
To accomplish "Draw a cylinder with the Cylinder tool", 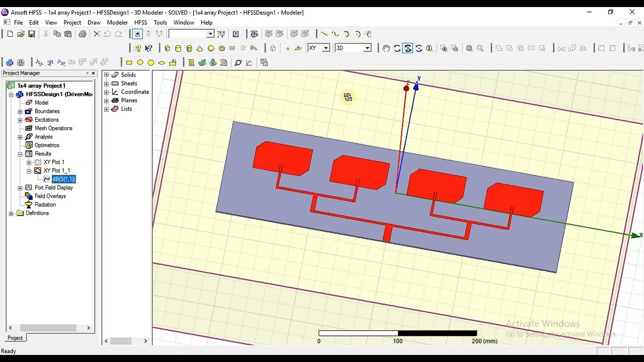I will coord(178,48).
